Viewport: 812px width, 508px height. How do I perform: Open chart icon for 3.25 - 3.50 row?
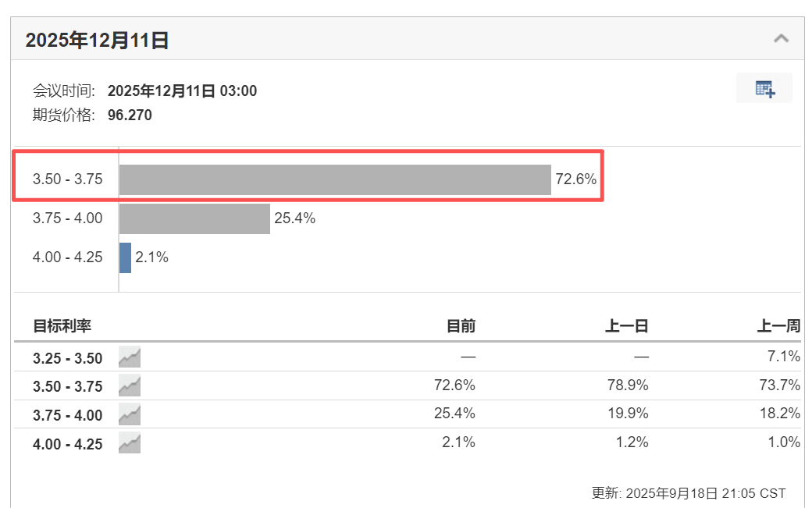(130, 357)
